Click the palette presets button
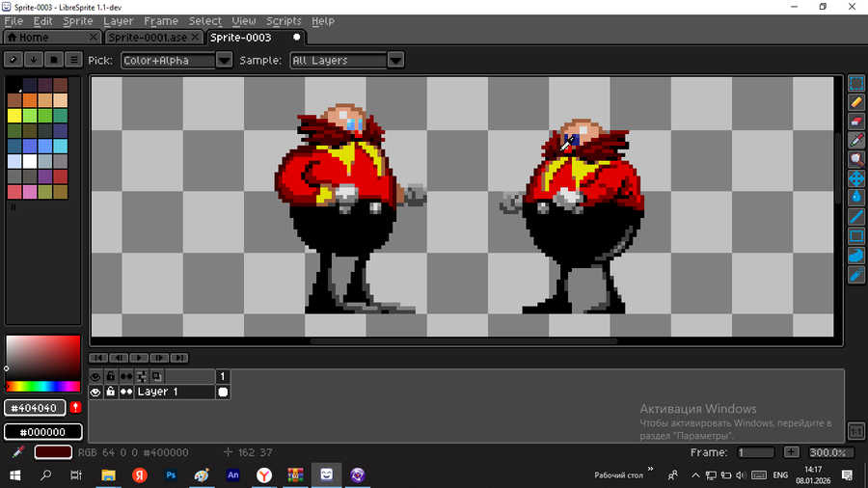This screenshot has width=868, height=488. (54, 60)
